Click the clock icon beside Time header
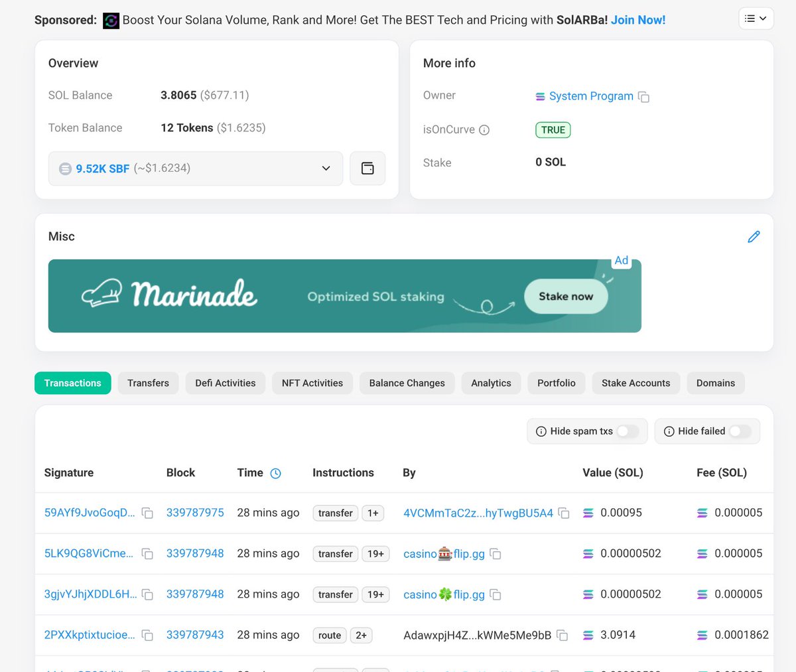Image resolution: width=796 pixels, height=672 pixels. pos(276,473)
